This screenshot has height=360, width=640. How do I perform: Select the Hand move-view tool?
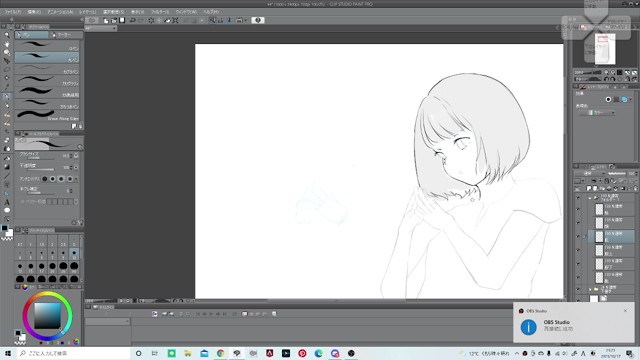(x=7, y=44)
